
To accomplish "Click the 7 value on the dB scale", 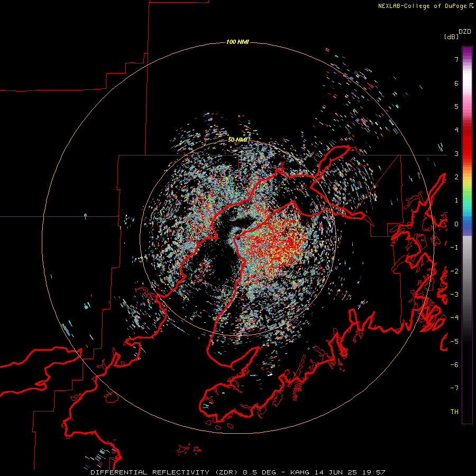I will [x=456, y=59].
